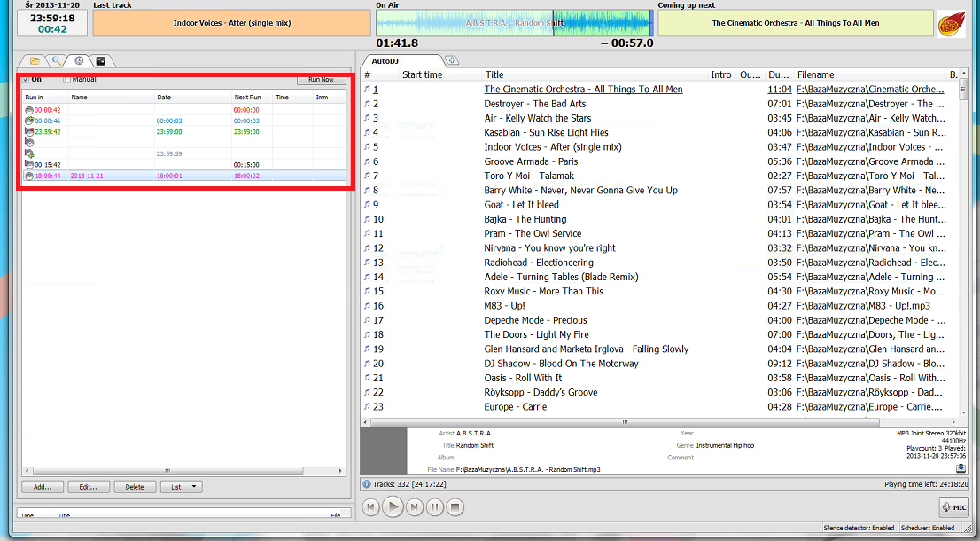The image size is (980, 541).
Task: Click the event icon for 23:59:42 row
Action: click(x=29, y=132)
